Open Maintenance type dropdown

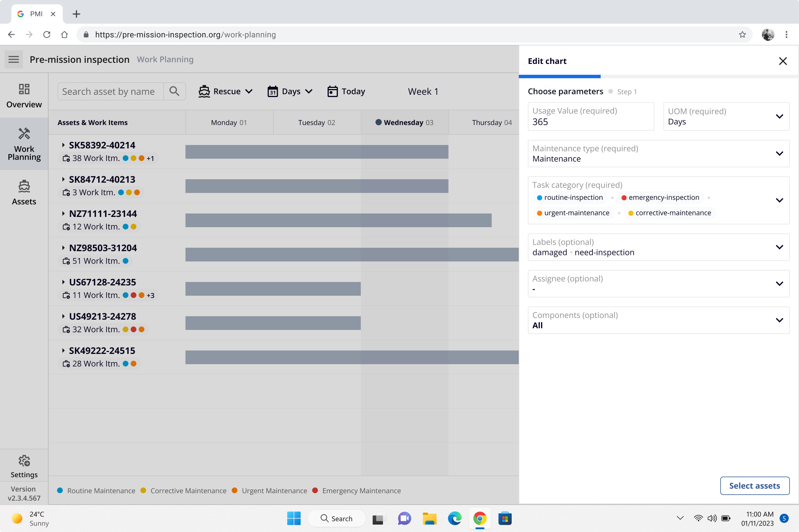point(658,153)
